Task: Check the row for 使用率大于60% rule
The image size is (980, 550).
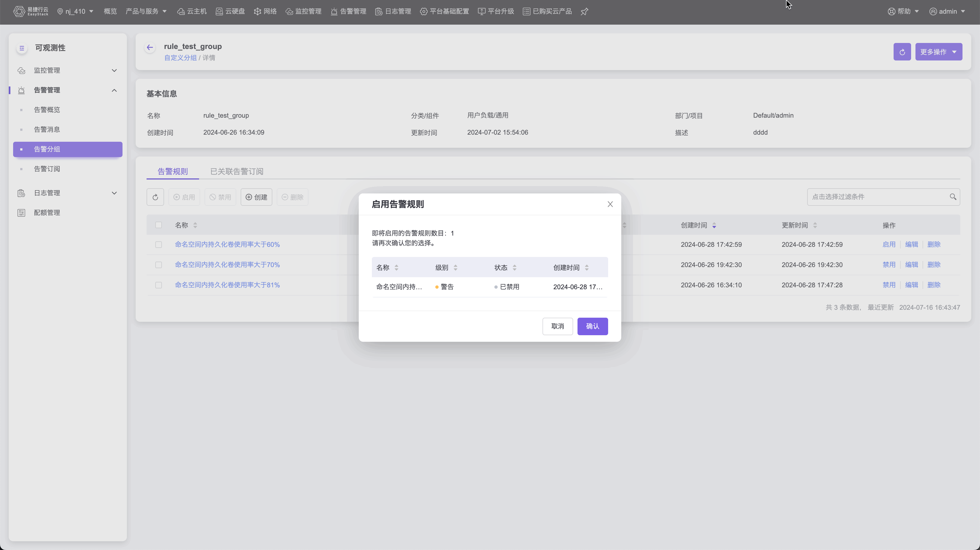Action: 159,244
